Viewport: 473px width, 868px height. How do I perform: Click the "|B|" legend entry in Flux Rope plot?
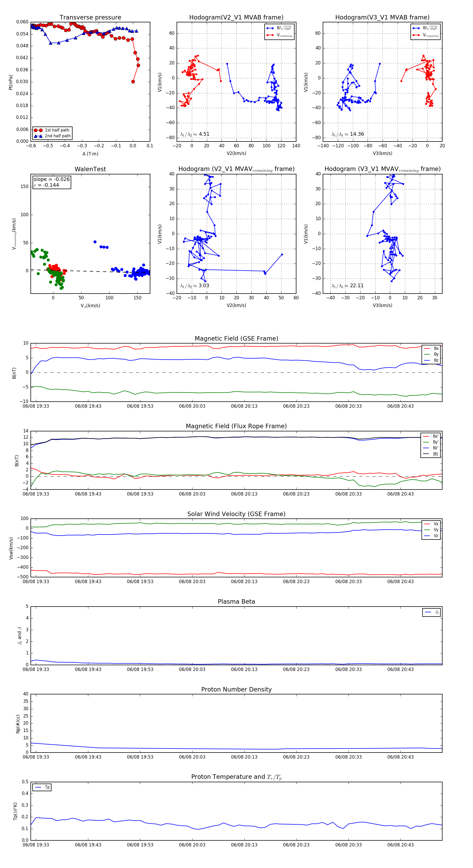(x=431, y=454)
